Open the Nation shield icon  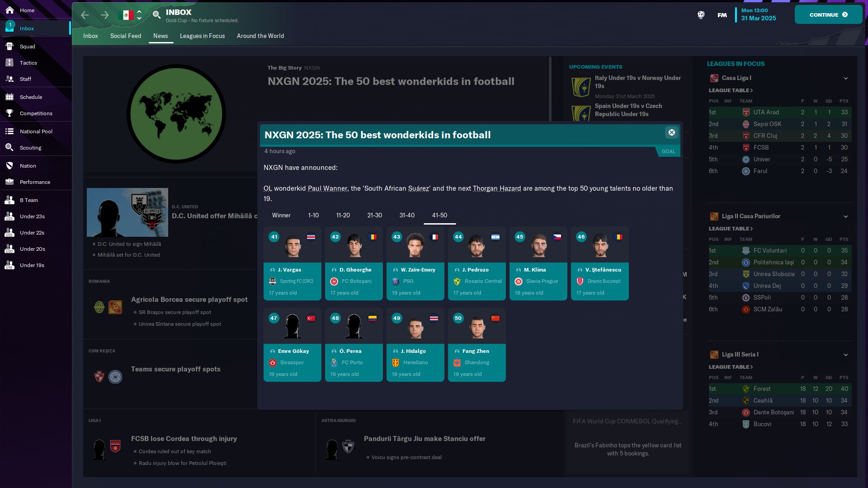[x=9, y=165]
